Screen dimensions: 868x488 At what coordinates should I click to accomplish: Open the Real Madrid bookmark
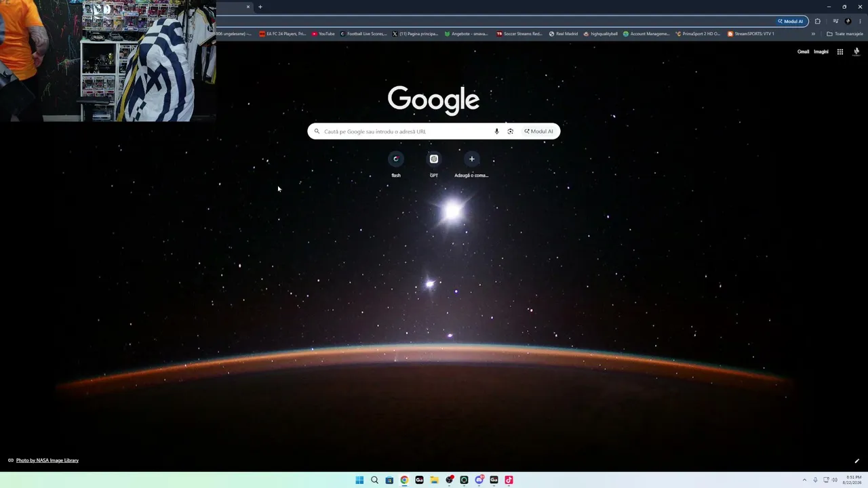563,34
